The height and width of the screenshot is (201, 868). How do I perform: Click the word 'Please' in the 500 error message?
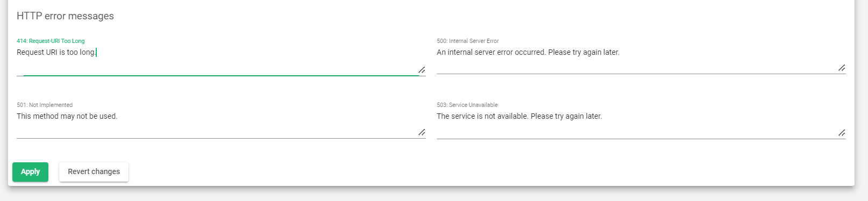click(559, 52)
